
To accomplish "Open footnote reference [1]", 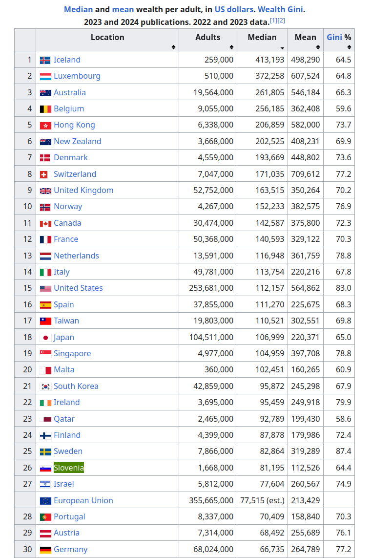I will 273,21.
